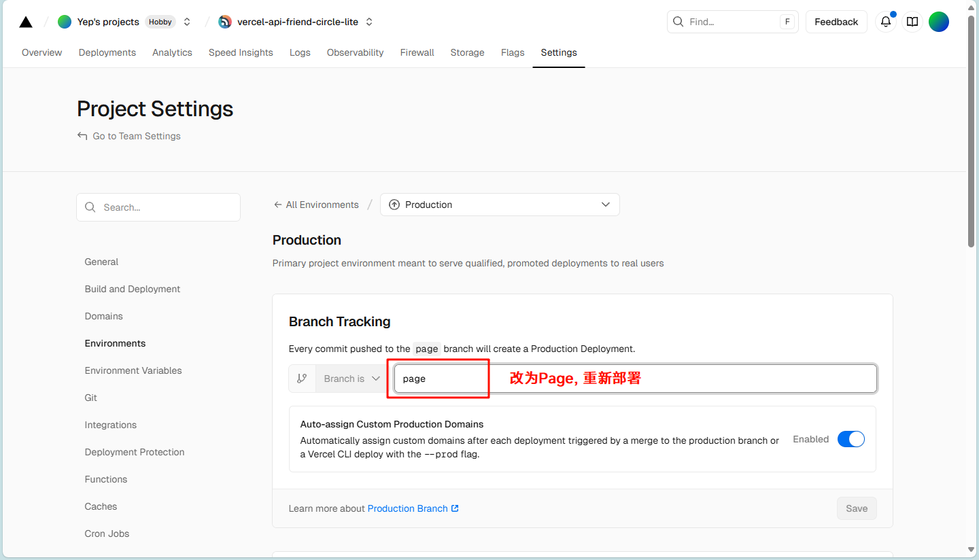This screenshot has width=979, height=560.
Task: View the Logs tab
Action: (300, 52)
